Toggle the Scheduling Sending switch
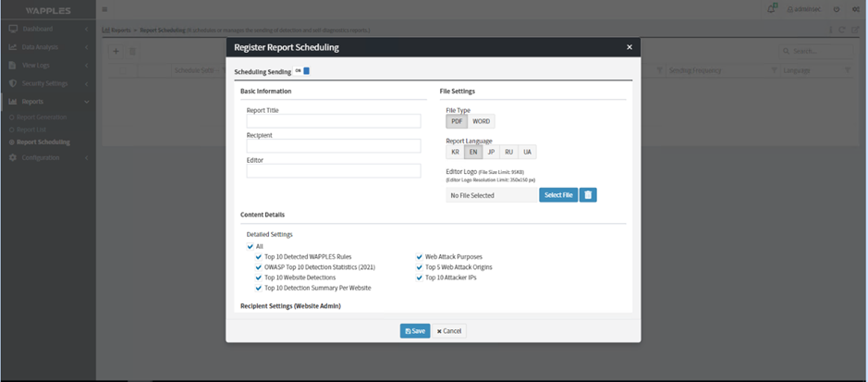The image size is (868, 382). pos(306,70)
